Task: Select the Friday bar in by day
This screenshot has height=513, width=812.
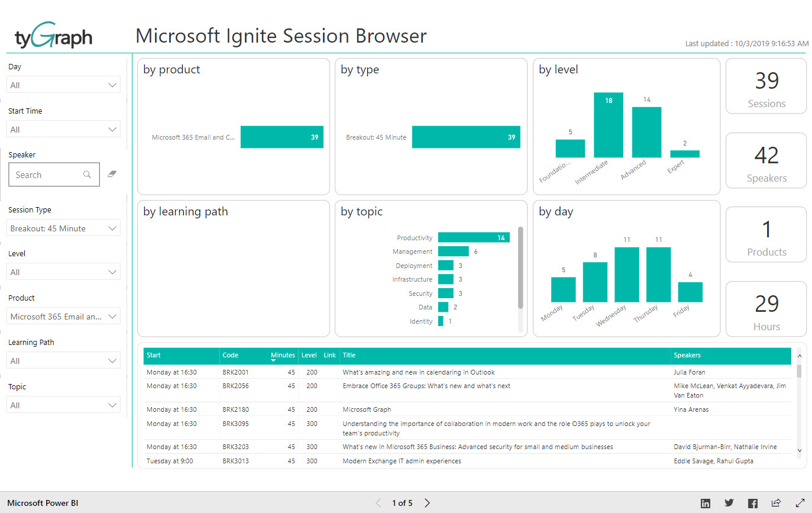Action: pyautogui.click(x=690, y=292)
